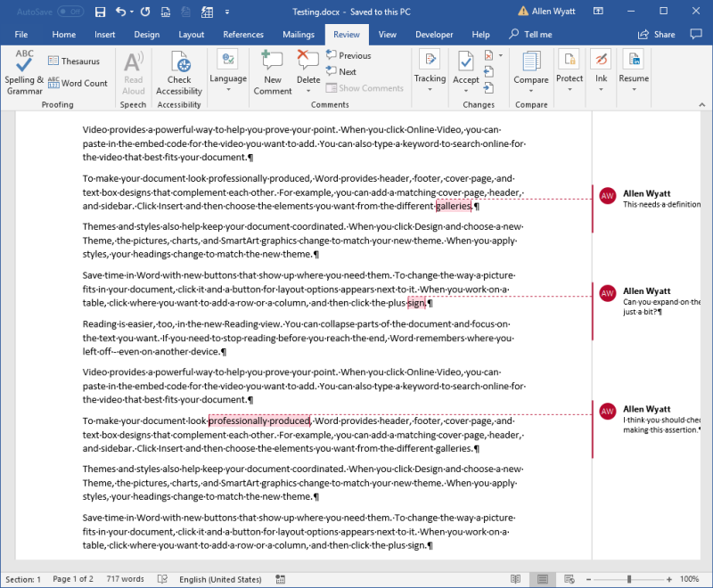Click the Tell me search box
This screenshot has width=713, height=588.
530,34
